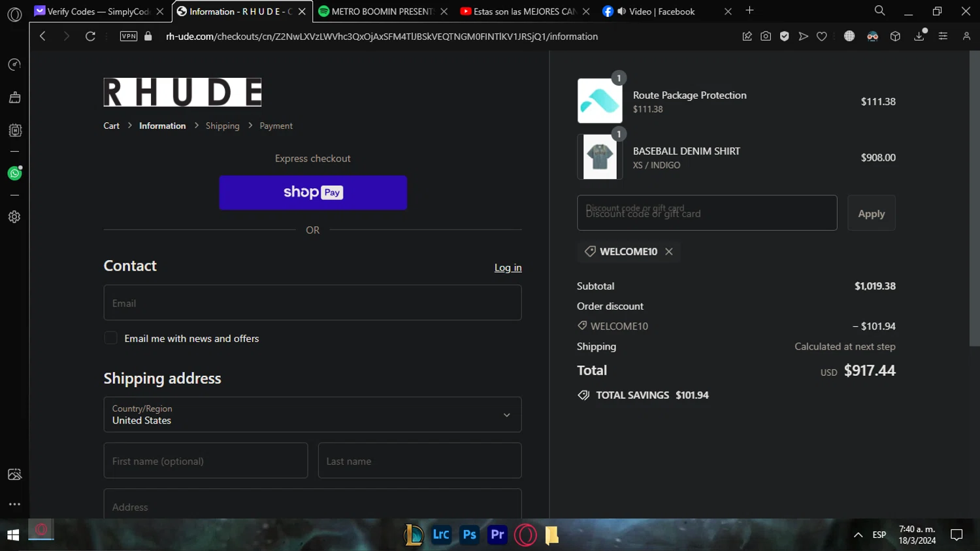Viewport: 980px width, 551px height.
Task: Click the address bar URL field
Action: point(382,37)
